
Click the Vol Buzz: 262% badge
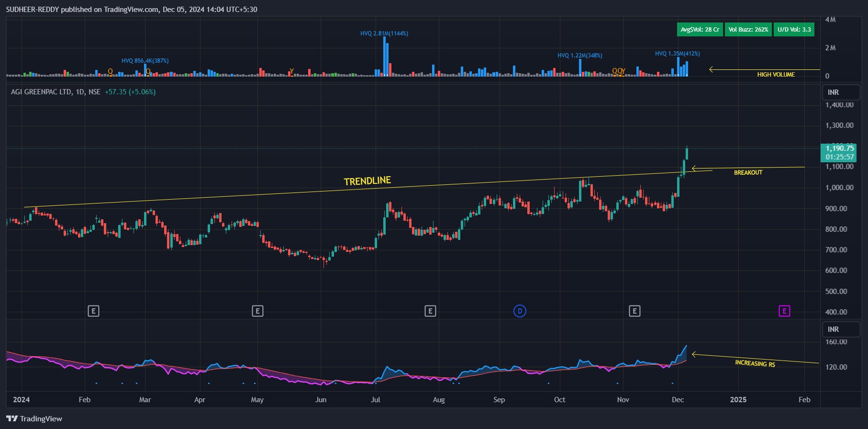tap(748, 30)
